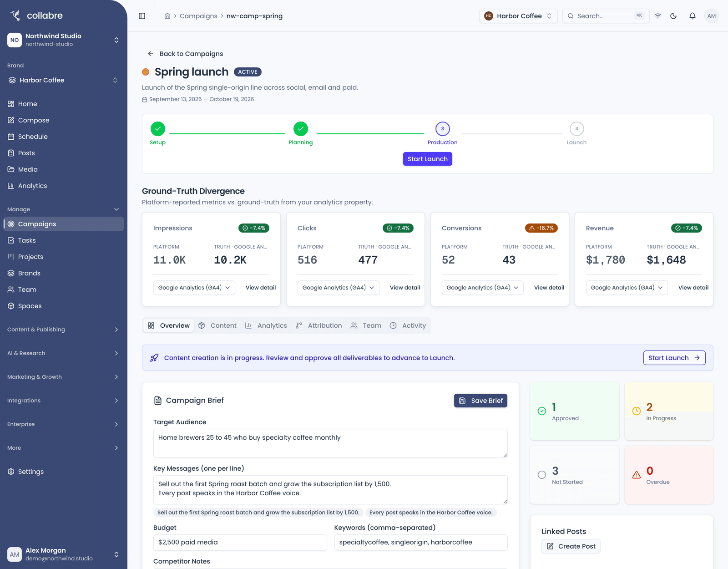Save the campaign brief
Viewport: 728px width, 569px height.
tap(480, 401)
